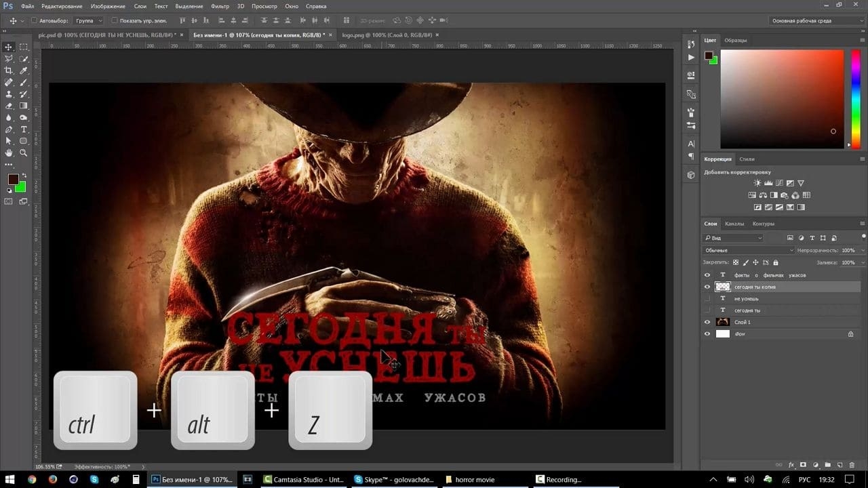
Task: Enable the Auto-Select checkbox
Action: click(x=34, y=20)
